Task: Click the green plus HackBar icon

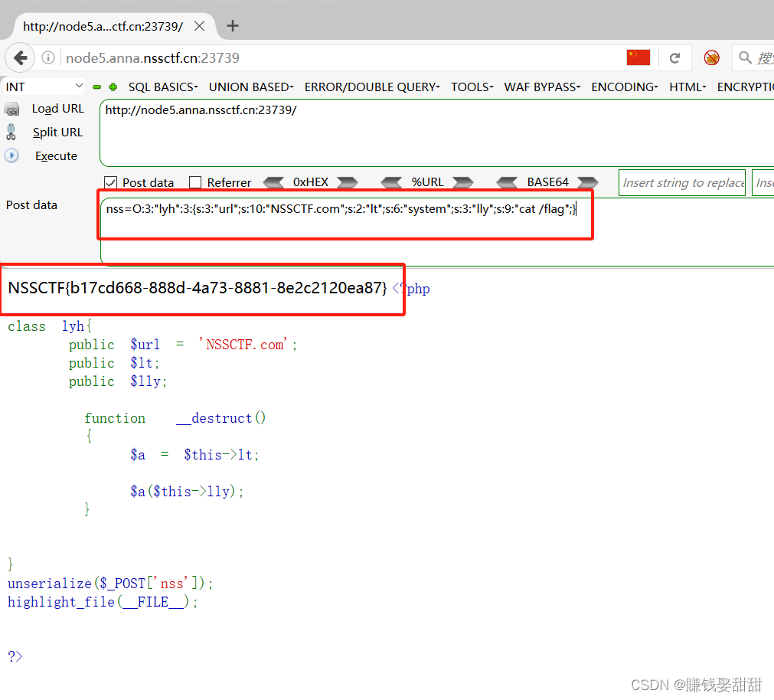Action: point(113,87)
